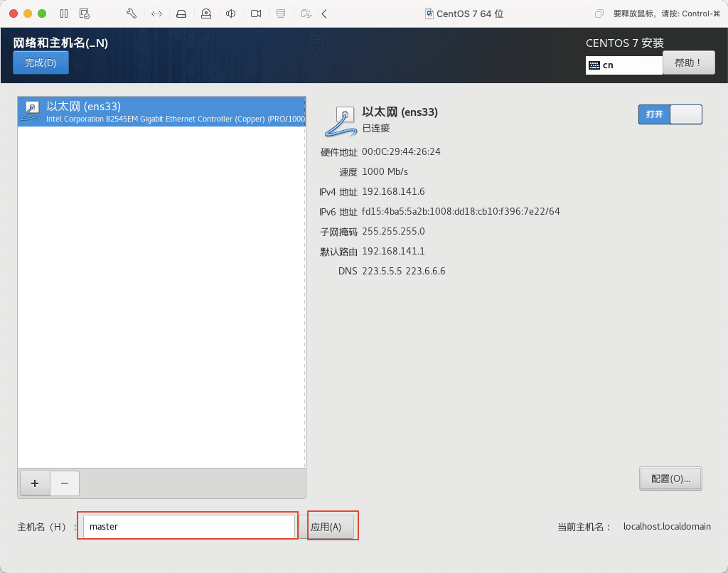Click the cn keyboard layout indicator
Screen dimensions: 728x573
click(624, 65)
